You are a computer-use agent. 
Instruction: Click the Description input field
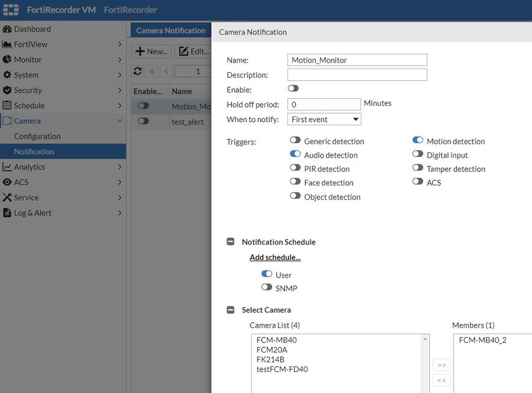[357, 75]
